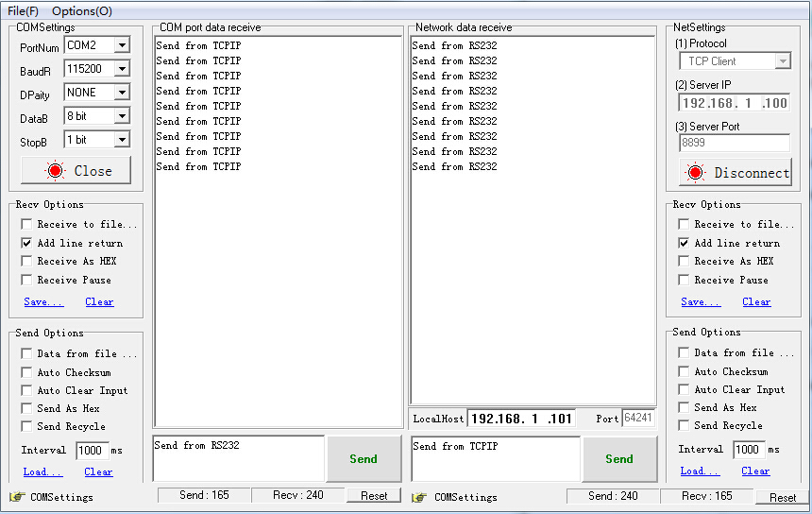Screen dimensions: 812x514
Task: Enable network Auto Checksum checkbox
Action: (x=684, y=371)
